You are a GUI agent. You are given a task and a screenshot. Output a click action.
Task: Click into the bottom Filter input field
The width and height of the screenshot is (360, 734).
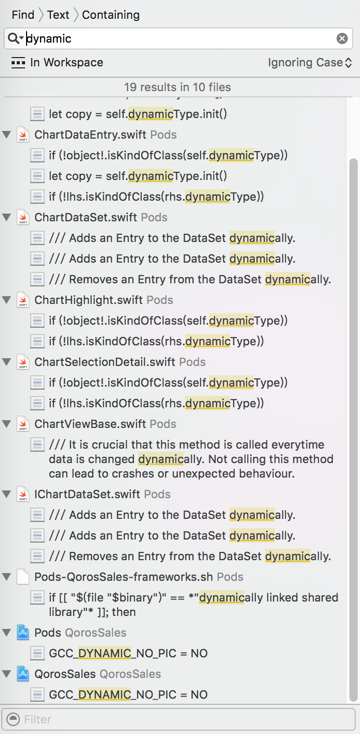coord(179,719)
